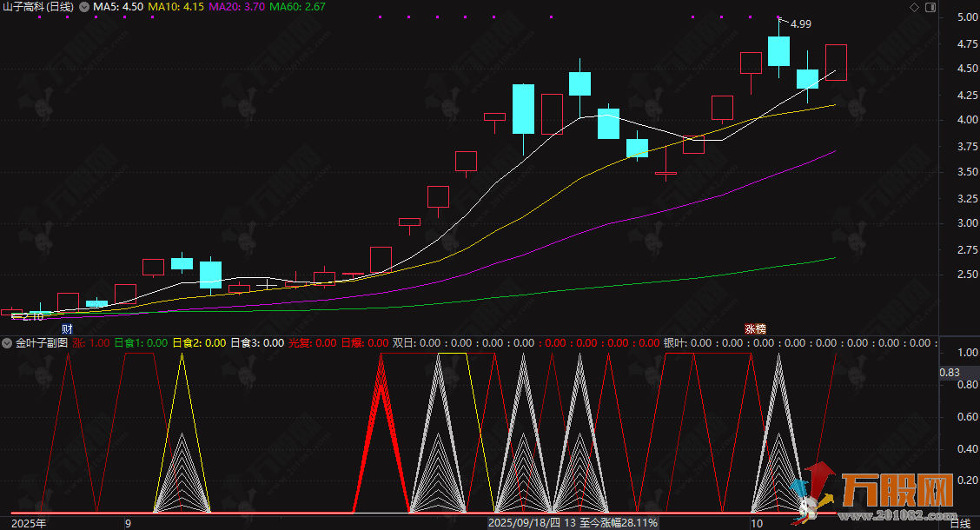Click the diamond icon at top right
This screenshot has height=530, width=980.
click(x=913, y=7)
